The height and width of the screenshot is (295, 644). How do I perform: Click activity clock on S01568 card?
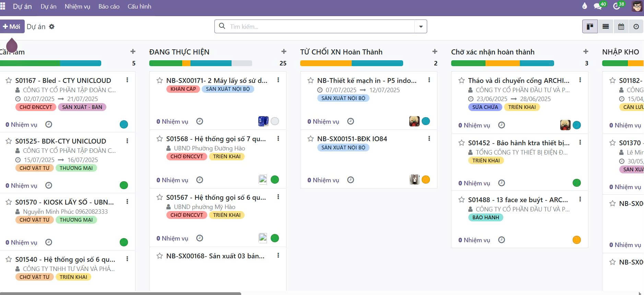click(x=200, y=180)
